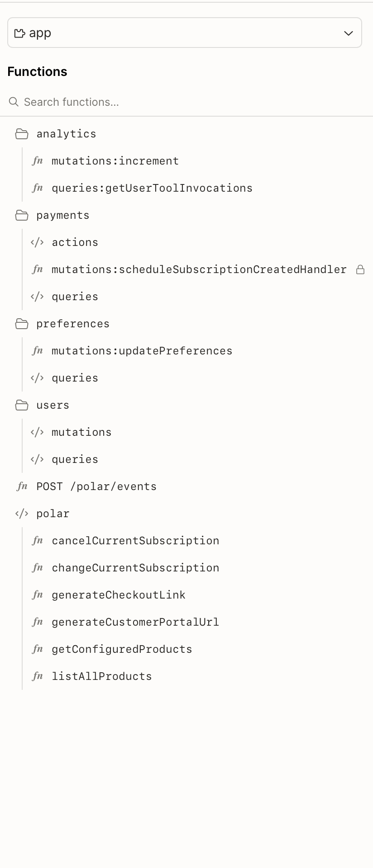This screenshot has width=373, height=868.
Task: Click the search magnifier icon
Action: 14,102
